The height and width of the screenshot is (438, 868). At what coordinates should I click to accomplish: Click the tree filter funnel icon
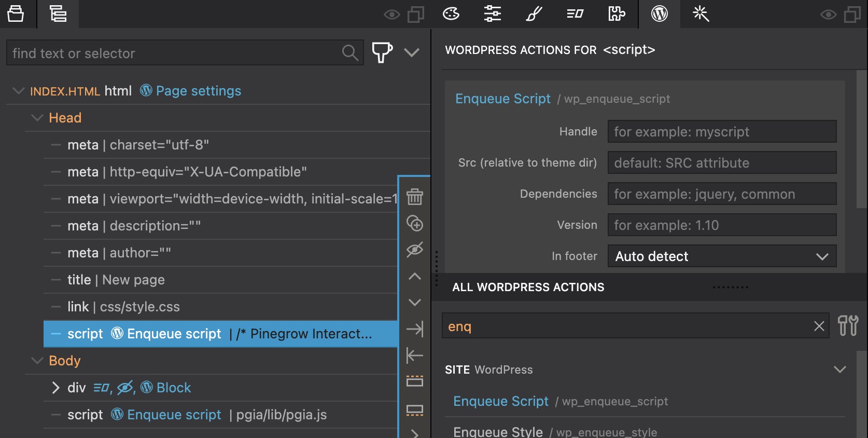click(x=382, y=52)
